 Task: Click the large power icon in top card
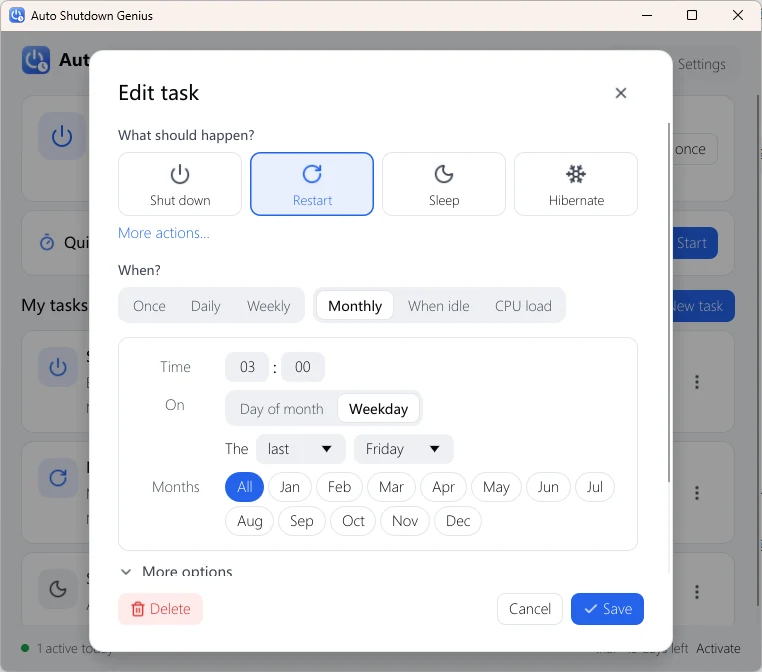pos(62,136)
